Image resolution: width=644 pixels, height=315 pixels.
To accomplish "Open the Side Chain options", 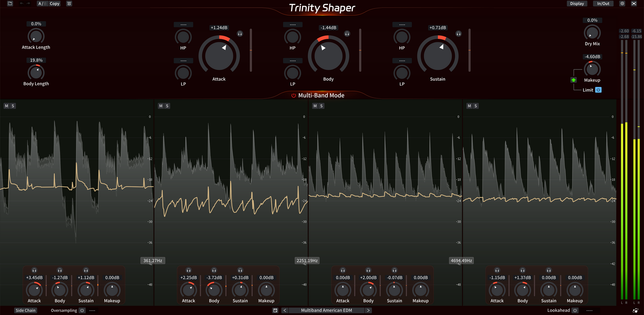I will [25, 310].
